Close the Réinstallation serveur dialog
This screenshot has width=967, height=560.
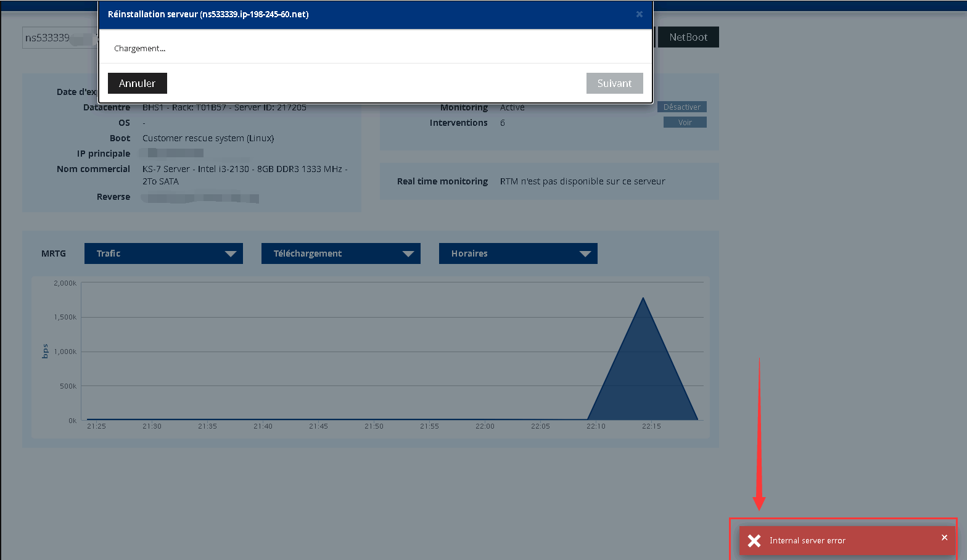click(639, 14)
